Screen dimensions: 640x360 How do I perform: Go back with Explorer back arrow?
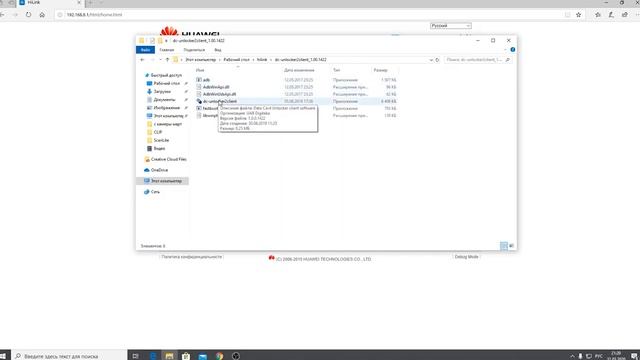tap(142, 60)
